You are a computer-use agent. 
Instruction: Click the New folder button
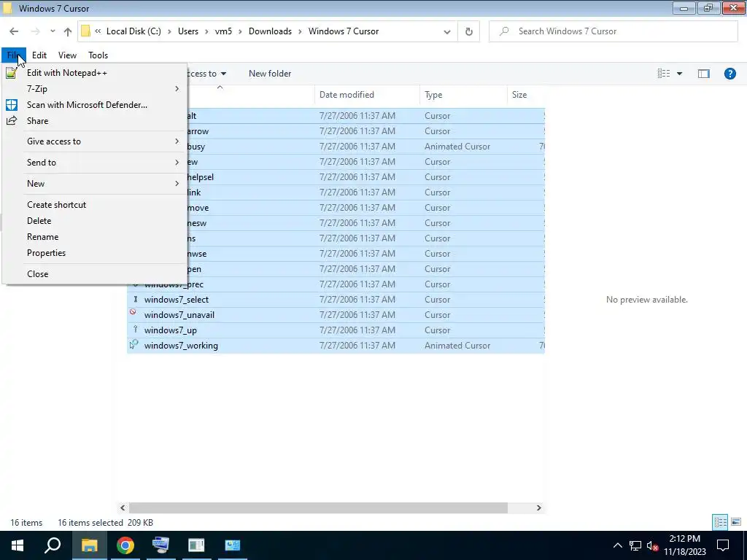tap(270, 74)
